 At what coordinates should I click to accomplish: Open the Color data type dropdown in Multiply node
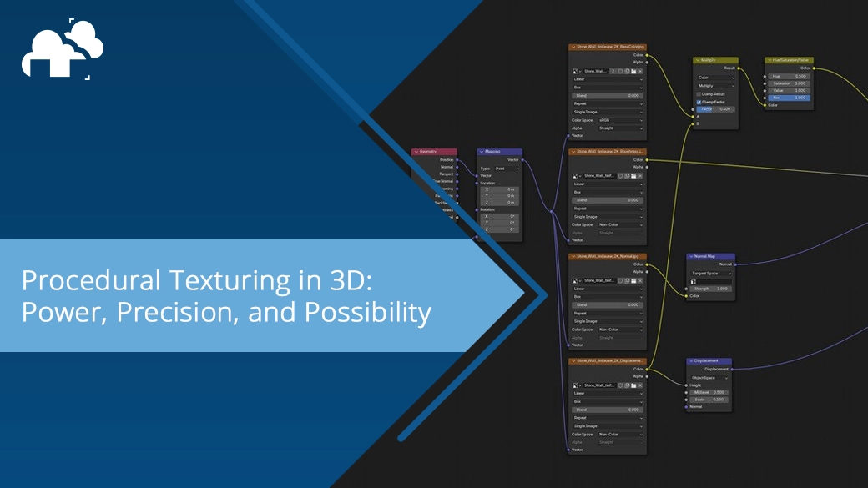[716, 78]
